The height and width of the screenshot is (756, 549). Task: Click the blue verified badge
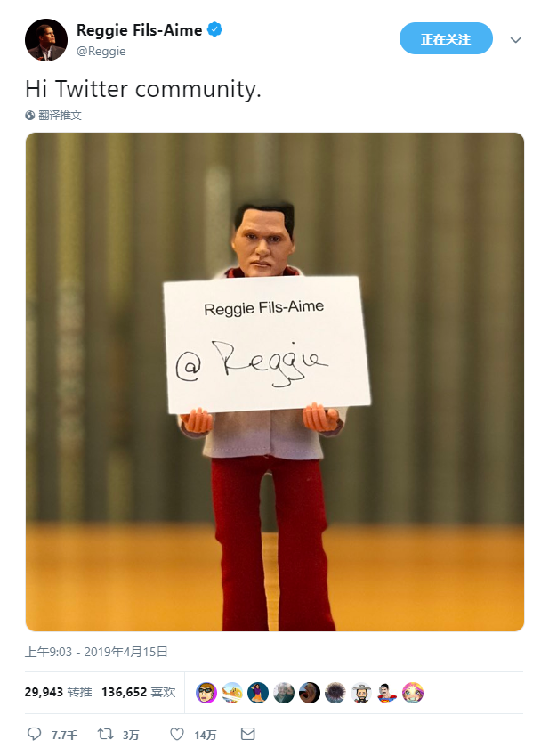click(214, 29)
